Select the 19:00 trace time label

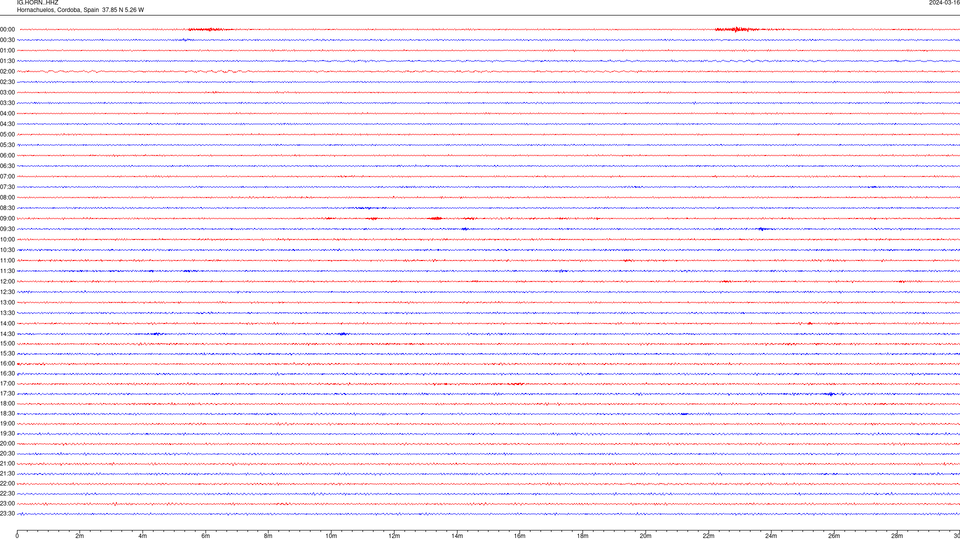tap(7, 424)
